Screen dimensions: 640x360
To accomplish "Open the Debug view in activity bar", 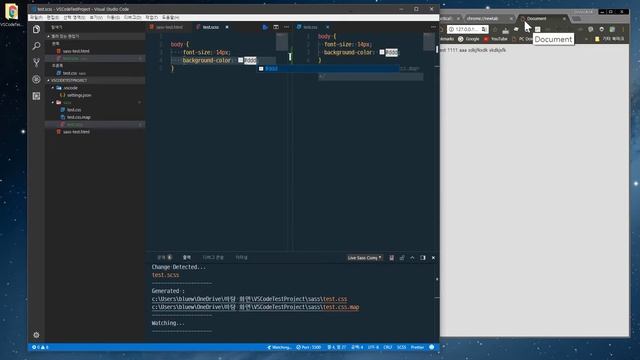I will [36, 79].
